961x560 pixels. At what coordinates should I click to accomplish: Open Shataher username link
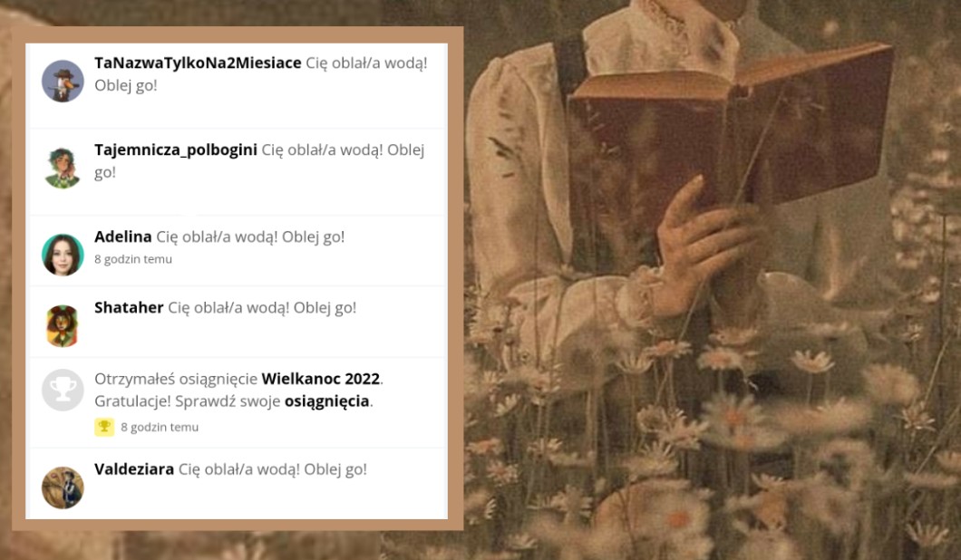pos(129,307)
